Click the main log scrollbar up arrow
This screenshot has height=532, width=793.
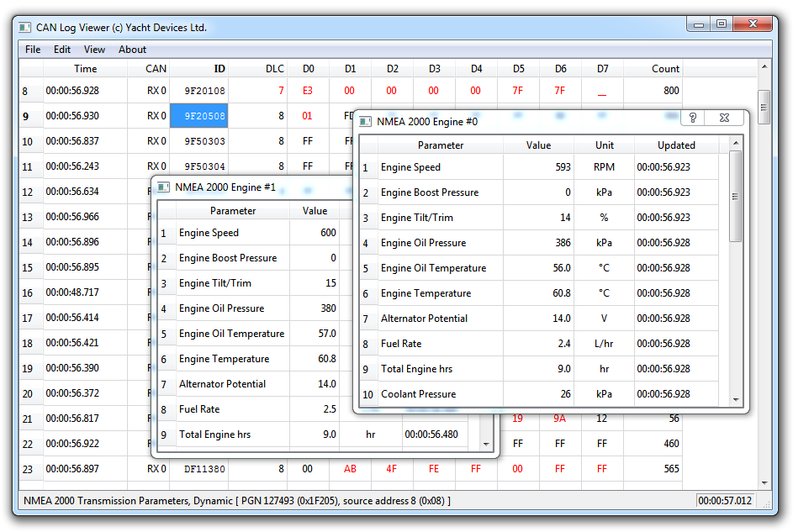click(764, 66)
